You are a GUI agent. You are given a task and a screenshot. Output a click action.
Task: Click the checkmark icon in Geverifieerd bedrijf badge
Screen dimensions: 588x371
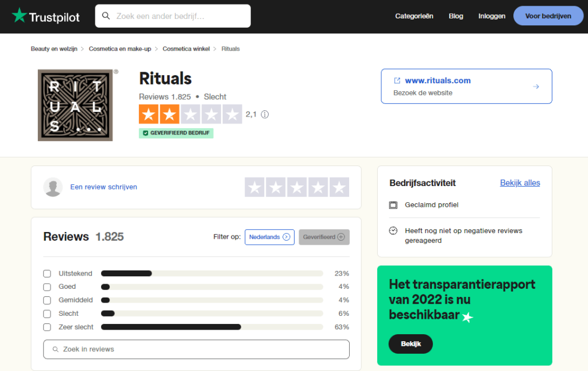pyautogui.click(x=145, y=133)
